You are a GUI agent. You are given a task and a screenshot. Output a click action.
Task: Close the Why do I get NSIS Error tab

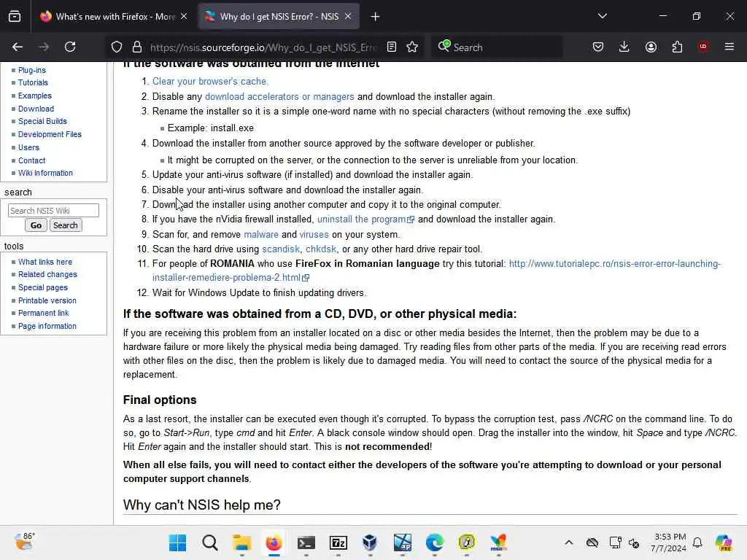pos(348,17)
